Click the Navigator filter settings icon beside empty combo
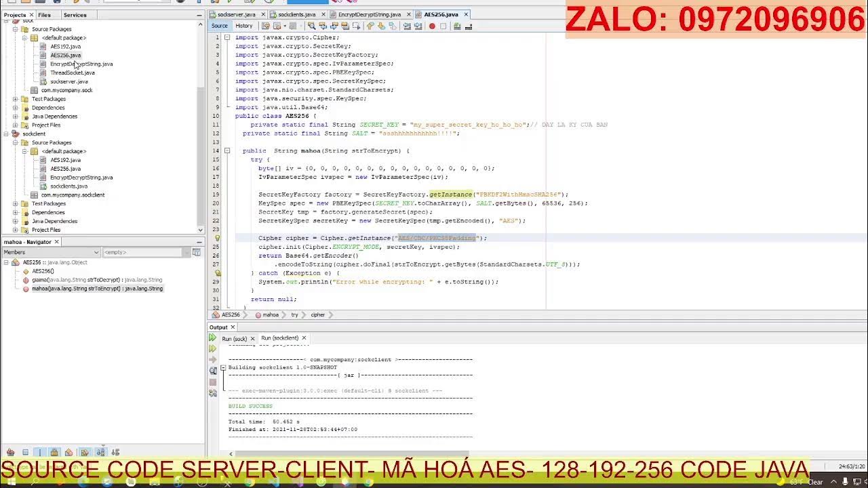This screenshot has height=488, width=868. tap(197, 252)
